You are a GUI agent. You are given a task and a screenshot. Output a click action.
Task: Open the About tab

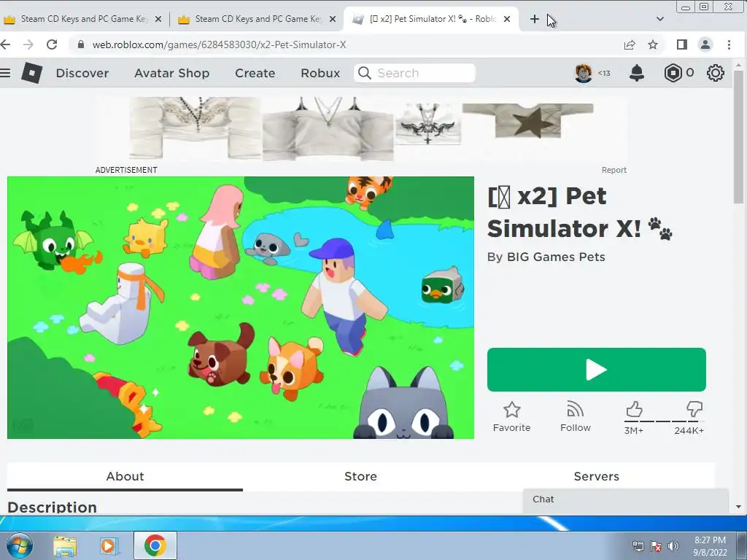tap(125, 477)
